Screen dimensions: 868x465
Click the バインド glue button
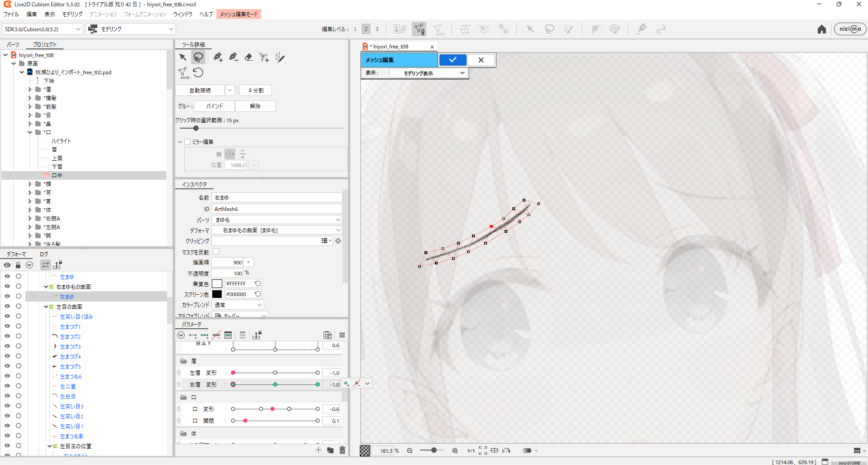tap(215, 106)
